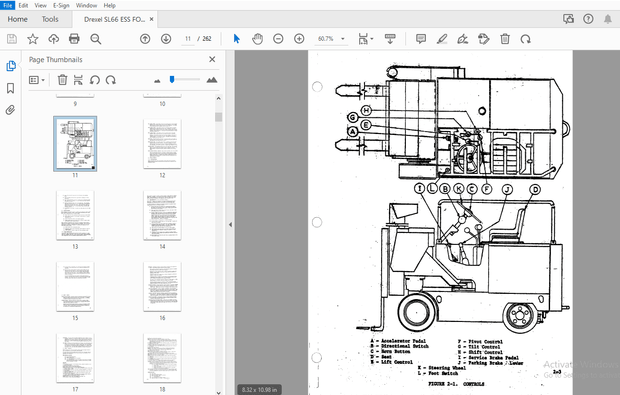Open the help question mark icon
Screen dimensions: 620x395
pyautogui.click(x=588, y=19)
